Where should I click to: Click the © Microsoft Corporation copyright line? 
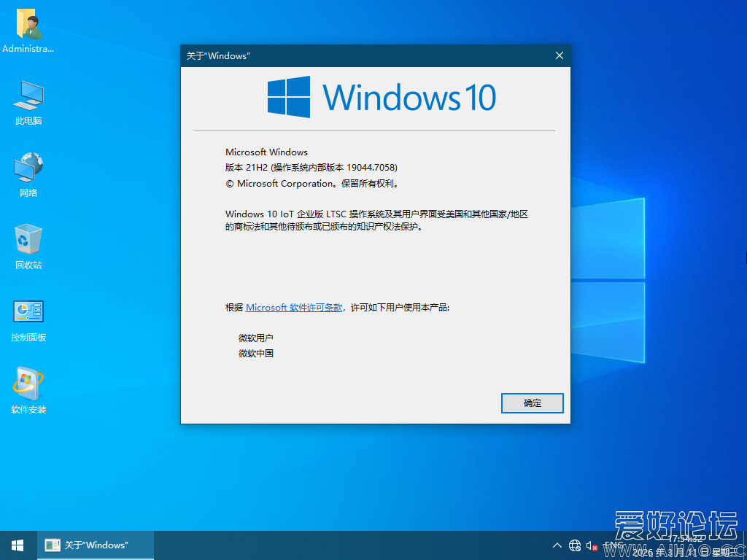[312, 183]
